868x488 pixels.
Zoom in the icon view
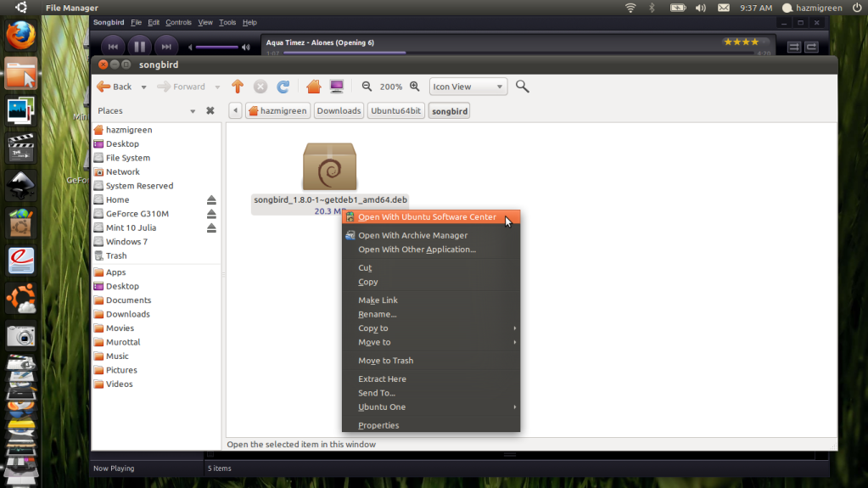415,87
